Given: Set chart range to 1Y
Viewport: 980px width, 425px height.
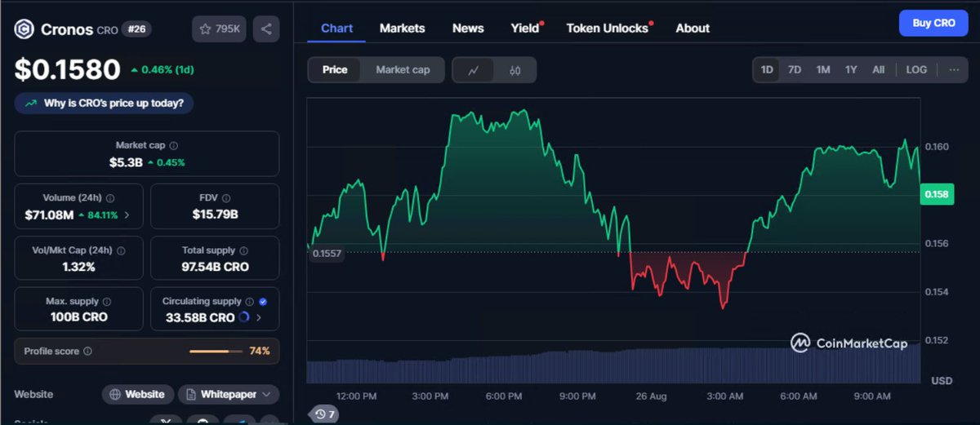Looking at the screenshot, I should click(851, 69).
